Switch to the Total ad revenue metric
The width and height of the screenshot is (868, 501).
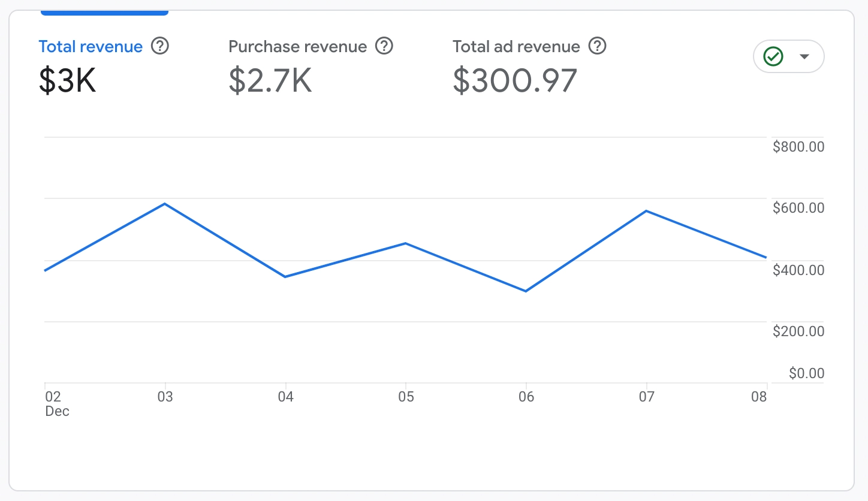click(x=516, y=47)
